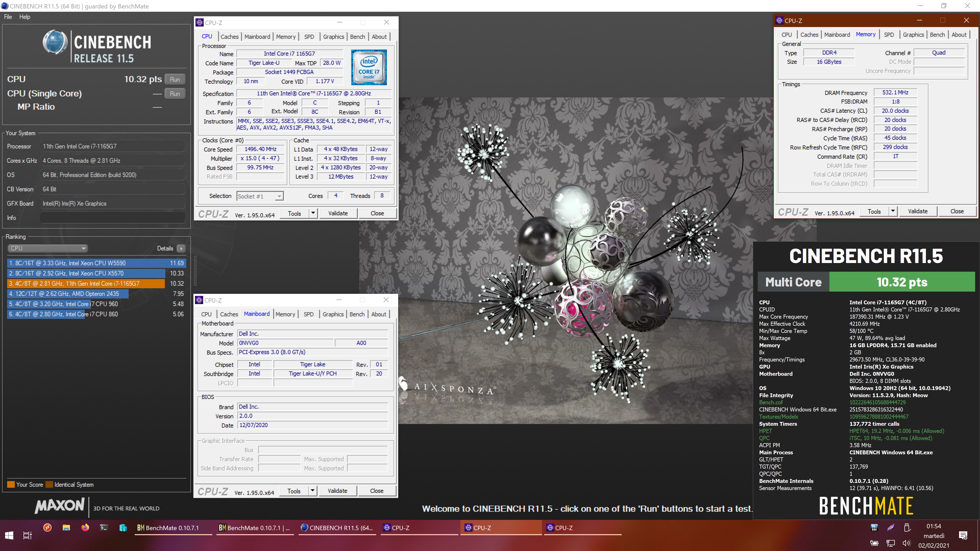
Task: Click Validate in the CPU-Z Mainboard window
Action: point(337,491)
